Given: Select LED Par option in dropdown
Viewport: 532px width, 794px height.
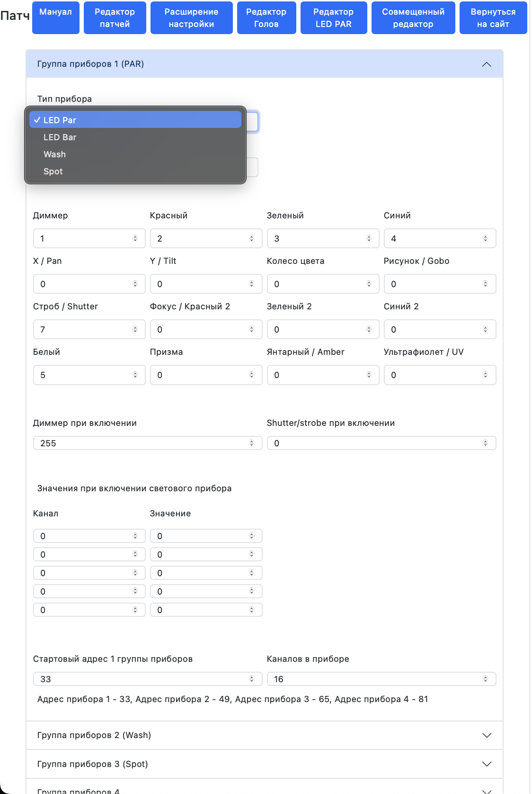Looking at the screenshot, I should (x=135, y=120).
